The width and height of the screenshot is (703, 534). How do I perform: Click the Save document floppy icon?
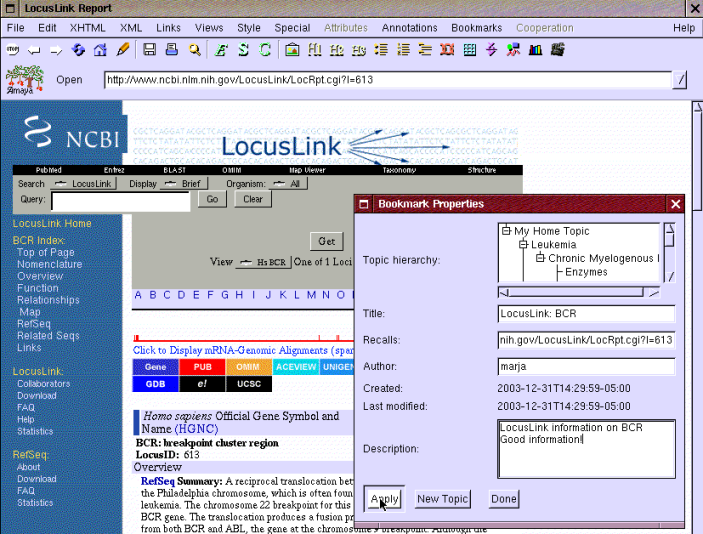click(149, 49)
